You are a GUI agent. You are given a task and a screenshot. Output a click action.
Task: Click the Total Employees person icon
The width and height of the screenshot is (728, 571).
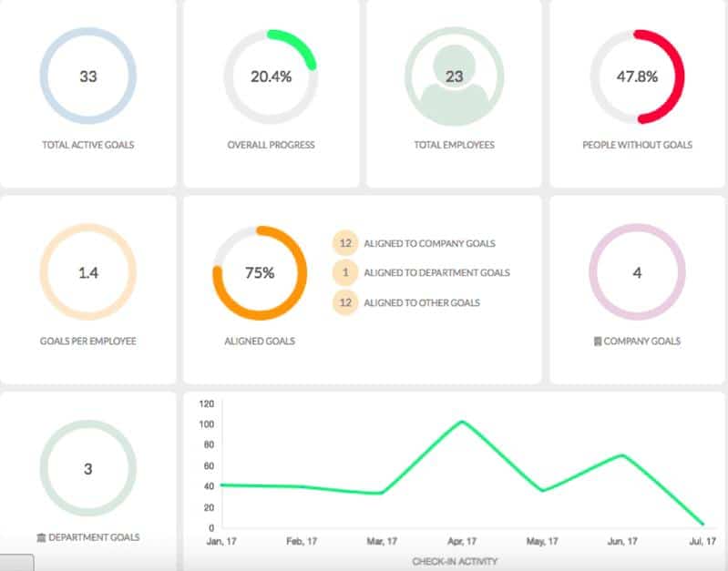coord(454,76)
